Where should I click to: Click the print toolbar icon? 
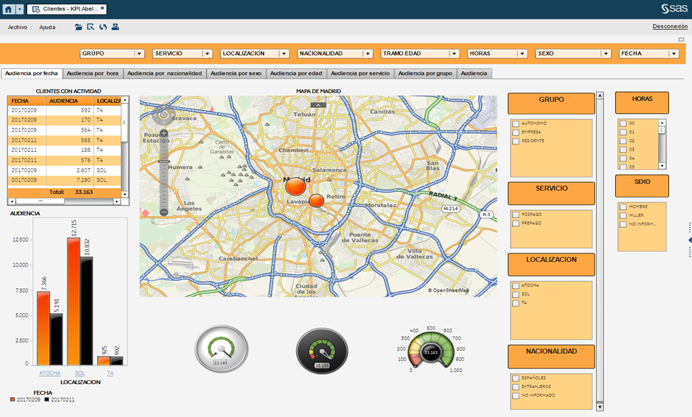(x=115, y=27)
